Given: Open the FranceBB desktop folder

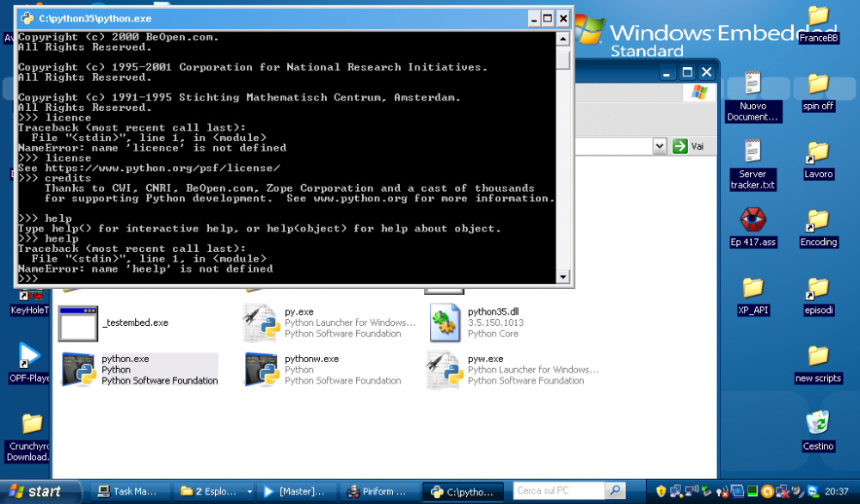Looking at the screenshot, I should (x=819, y=25).
